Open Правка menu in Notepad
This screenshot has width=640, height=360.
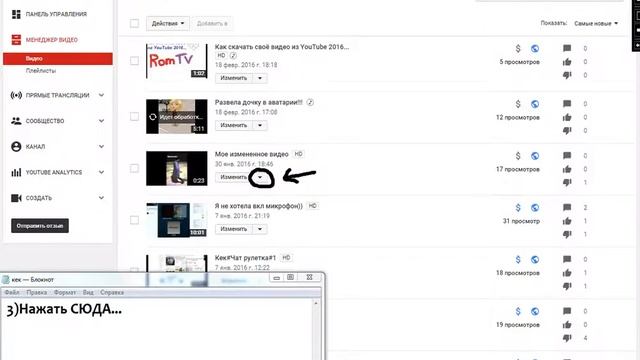click(x=37, y=293)
